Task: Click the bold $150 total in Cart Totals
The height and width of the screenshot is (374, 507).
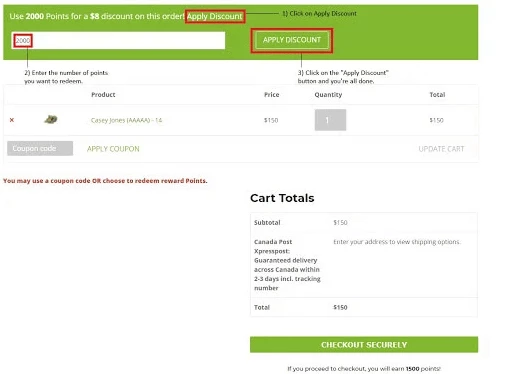Action: tap(340, 307)
